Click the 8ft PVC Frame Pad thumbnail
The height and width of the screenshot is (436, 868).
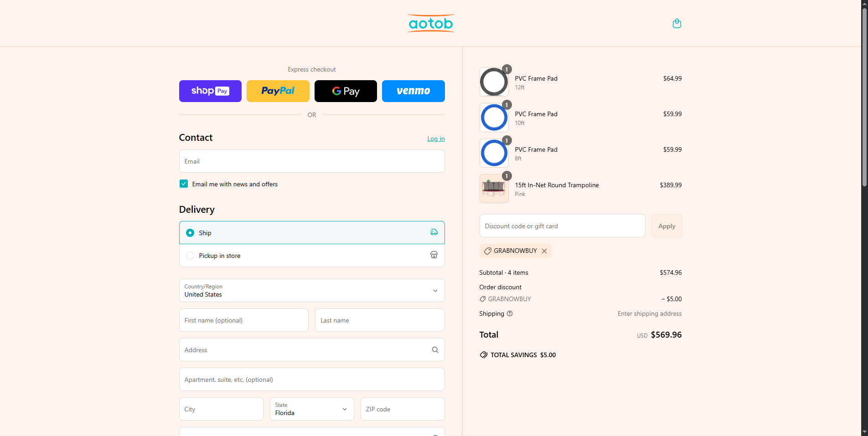[494, 153]
